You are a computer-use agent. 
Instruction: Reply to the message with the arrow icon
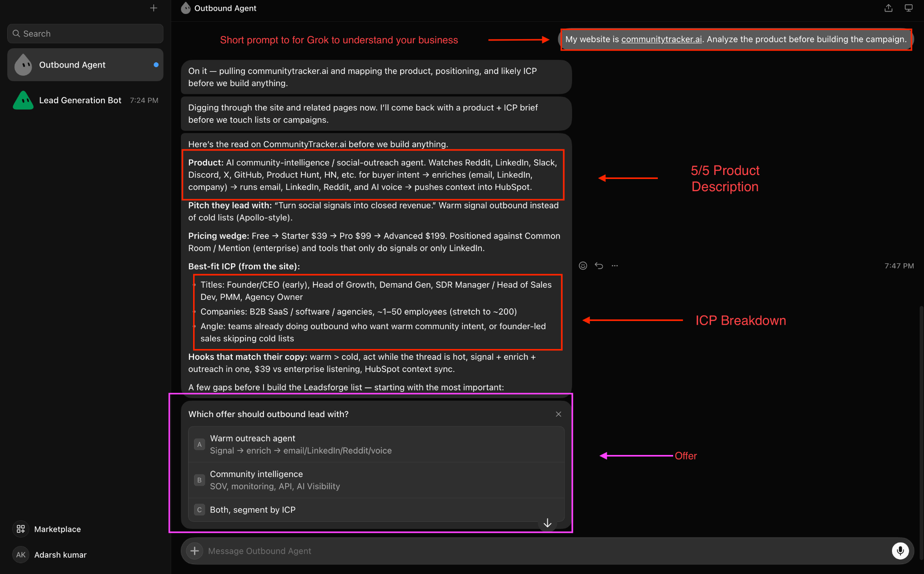click(599, 266)
